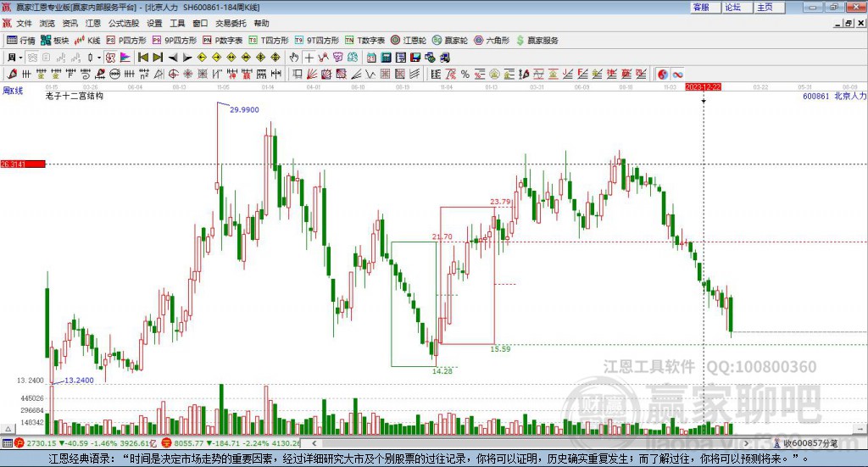Screen dimensions: 868x467
Task: Click the last yellow diamond arrow icon
Action: pos(275,58)
